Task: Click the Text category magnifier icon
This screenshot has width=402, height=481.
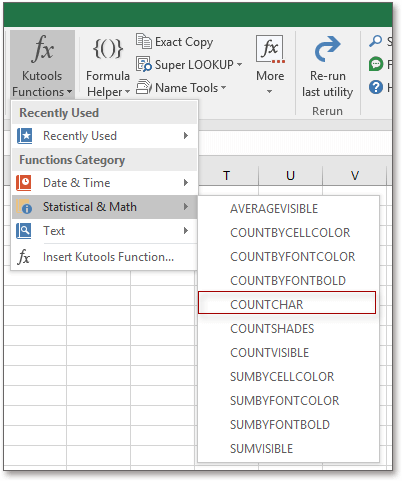Action: pyautogui.click(x=24, y=231)
